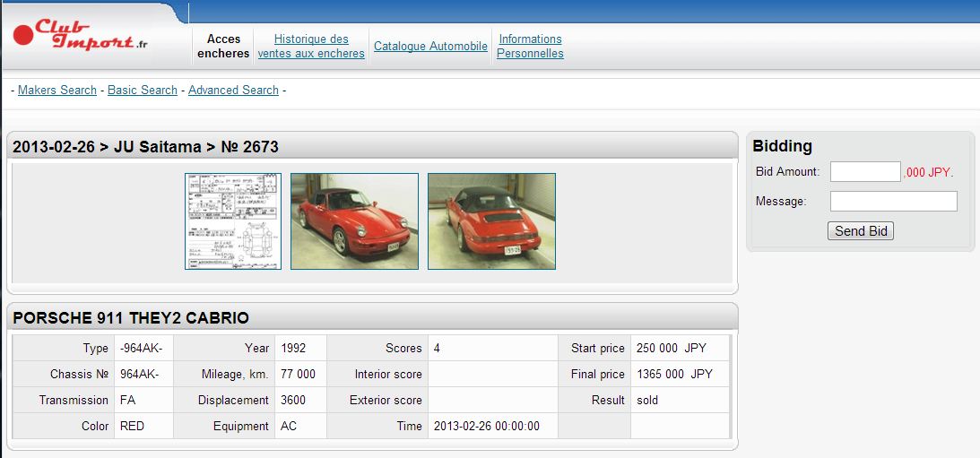
Task: Enlarge the auction sheet thumbnail
Action: [233, 221]
